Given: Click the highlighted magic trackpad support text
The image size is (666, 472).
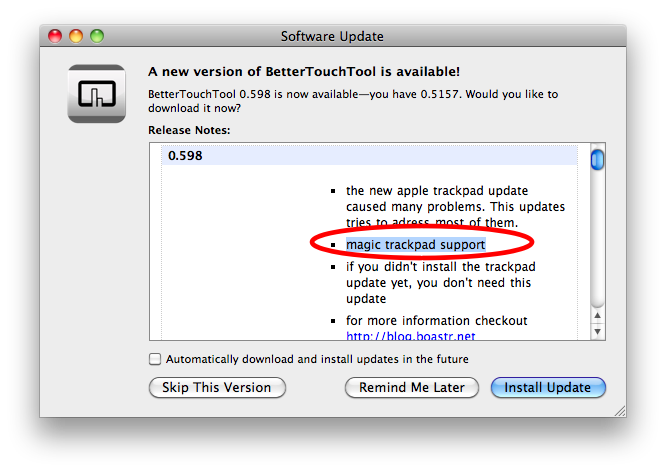Looking at the screenshot, I should (x=415, y=245).
